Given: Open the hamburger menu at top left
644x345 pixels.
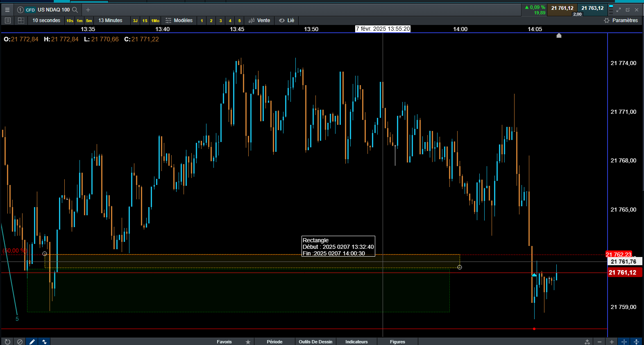Looking at the screenshot, I should [x=7, y=10].
